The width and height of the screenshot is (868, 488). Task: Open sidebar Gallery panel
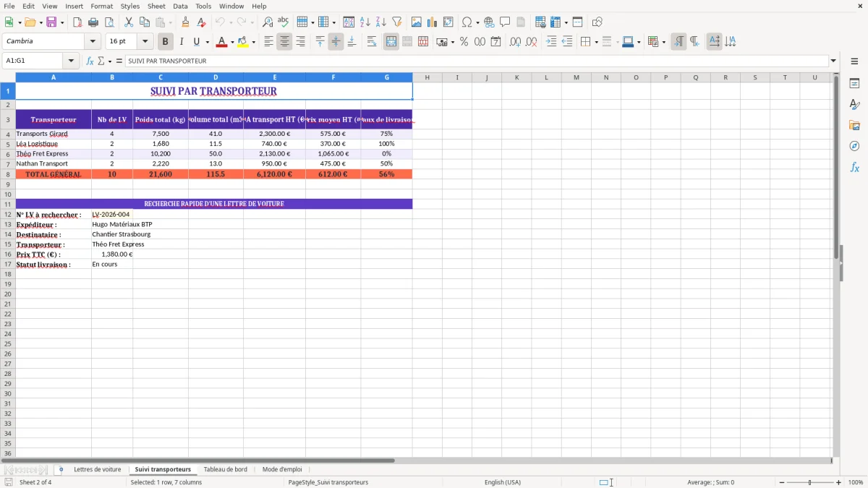pos(854,126)
